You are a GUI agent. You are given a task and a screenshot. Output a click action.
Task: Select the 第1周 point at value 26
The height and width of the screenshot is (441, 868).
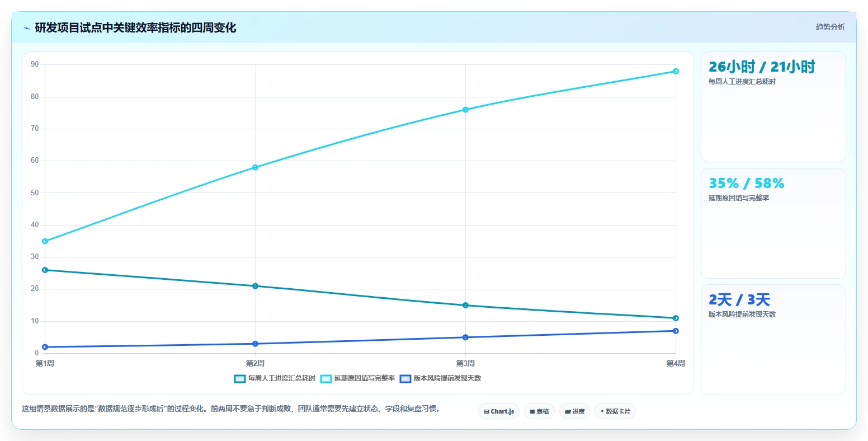click(x=45, y=270)
